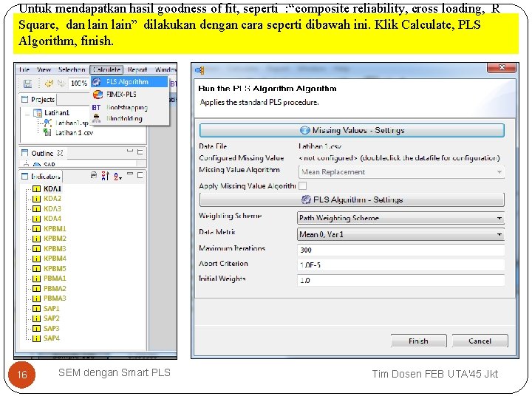
Task: Maximize the Outline panel
Action: (x=140, y=151)
